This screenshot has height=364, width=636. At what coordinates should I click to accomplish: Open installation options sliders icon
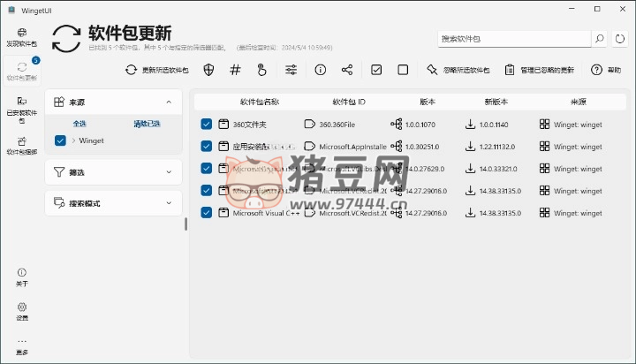click(x=291, y=70)
